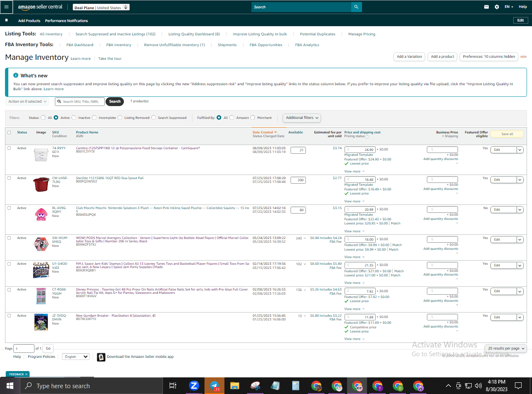This screenshot has height=394, width=532.
Task: Open the Listing Quality Dashboard tab
Action: pyautogui.click(x=194, y=34)
